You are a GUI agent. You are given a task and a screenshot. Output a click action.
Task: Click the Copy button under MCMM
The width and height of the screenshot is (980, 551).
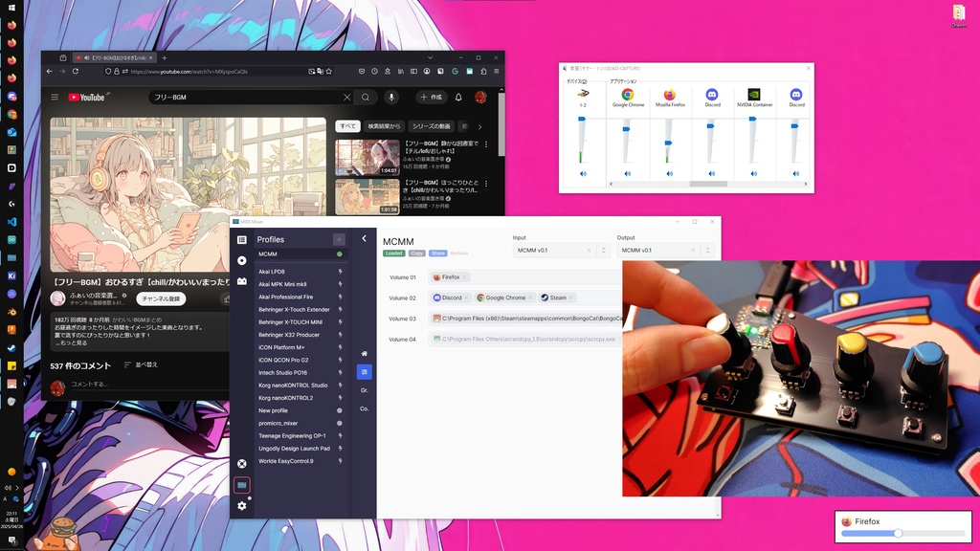point(417,253)
